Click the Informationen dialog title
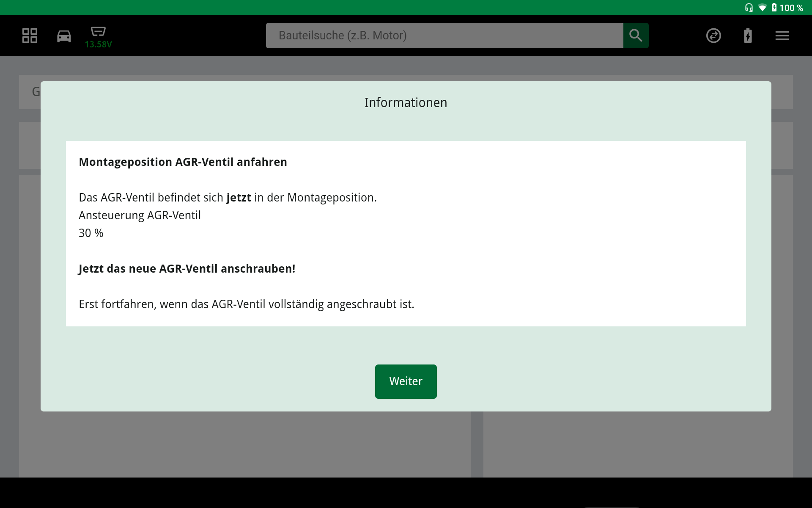 [405, 102]
